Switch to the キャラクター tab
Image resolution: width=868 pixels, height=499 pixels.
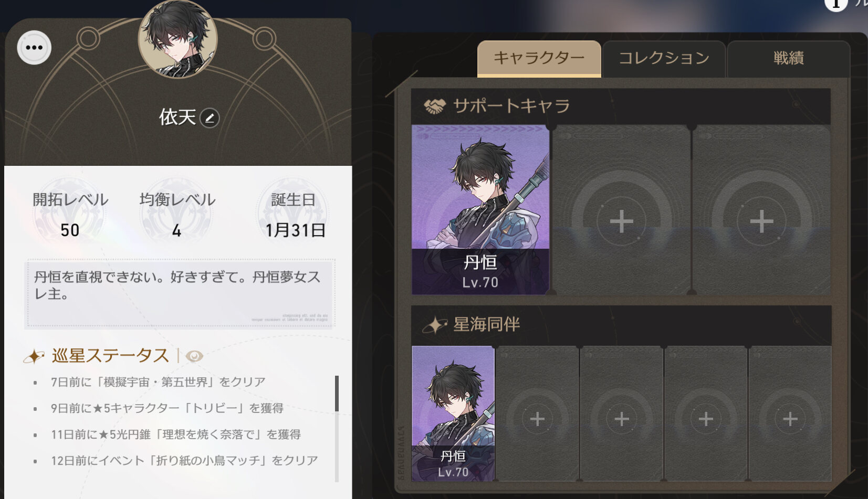pos(539,58)
